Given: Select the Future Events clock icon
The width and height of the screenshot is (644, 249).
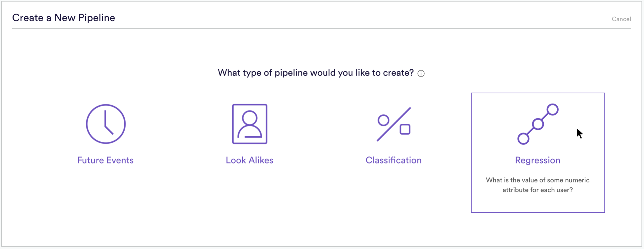Looking at the screenshot, I should [x=106, y=124].
